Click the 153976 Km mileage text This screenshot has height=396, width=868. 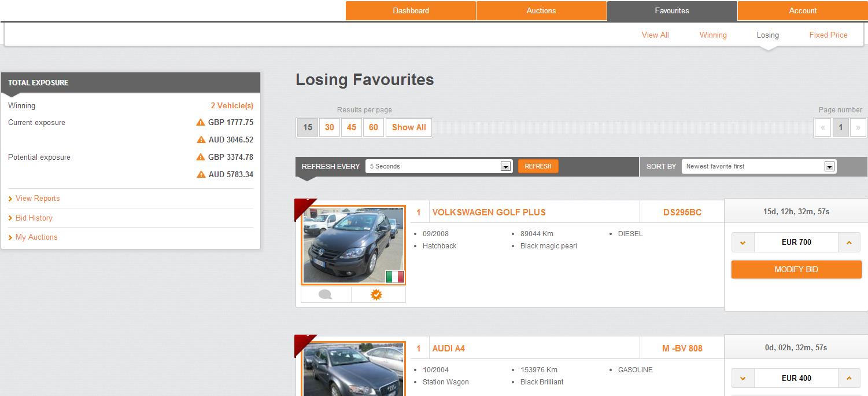tap(539, 370)
